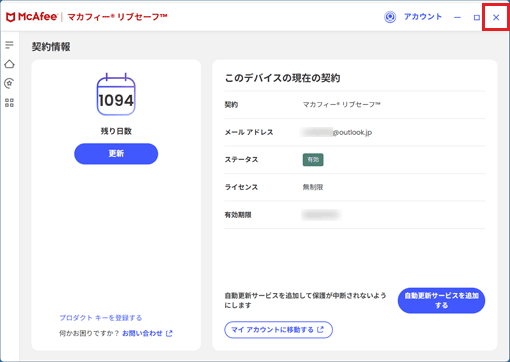This screenshot has width=510, height=362.
Task: Click the 契約情報 heading
Action: [x=51, y=47]
